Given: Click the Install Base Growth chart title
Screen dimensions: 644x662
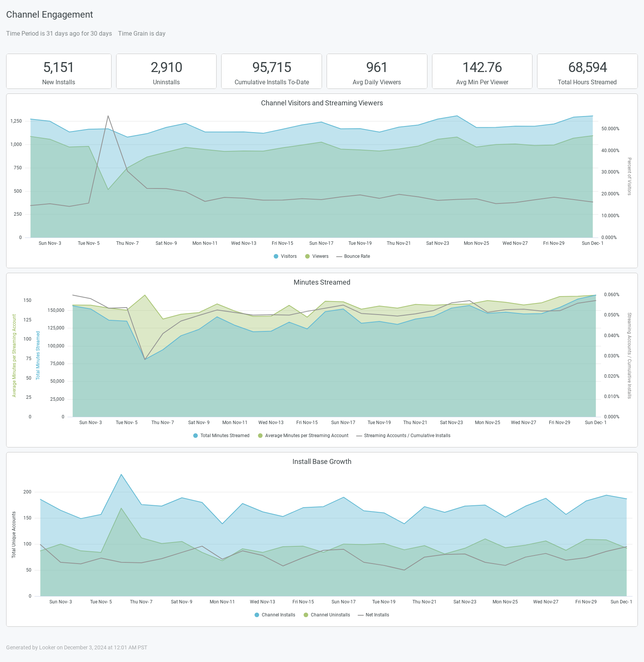Looking at the screenshot, I should tap(322, 462).
